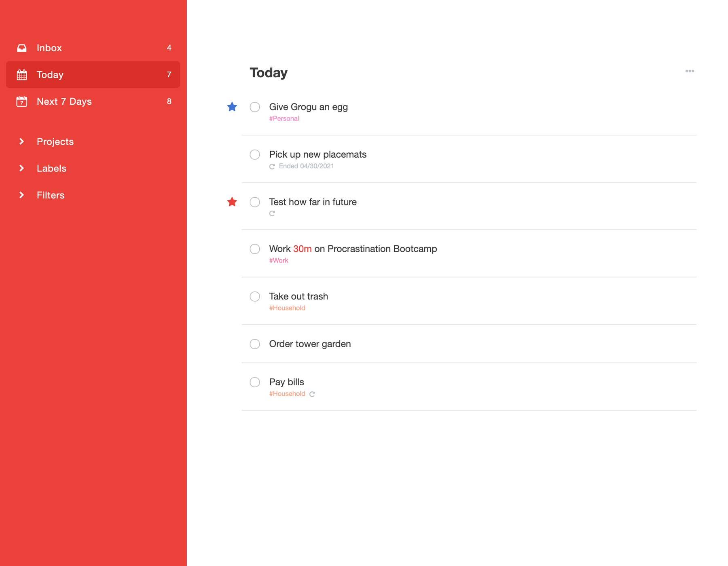Click the Next 7 Days calendar icon
The width and height of the screenshot is (728, 566).
pyautogui.click(x=22, y=101)
